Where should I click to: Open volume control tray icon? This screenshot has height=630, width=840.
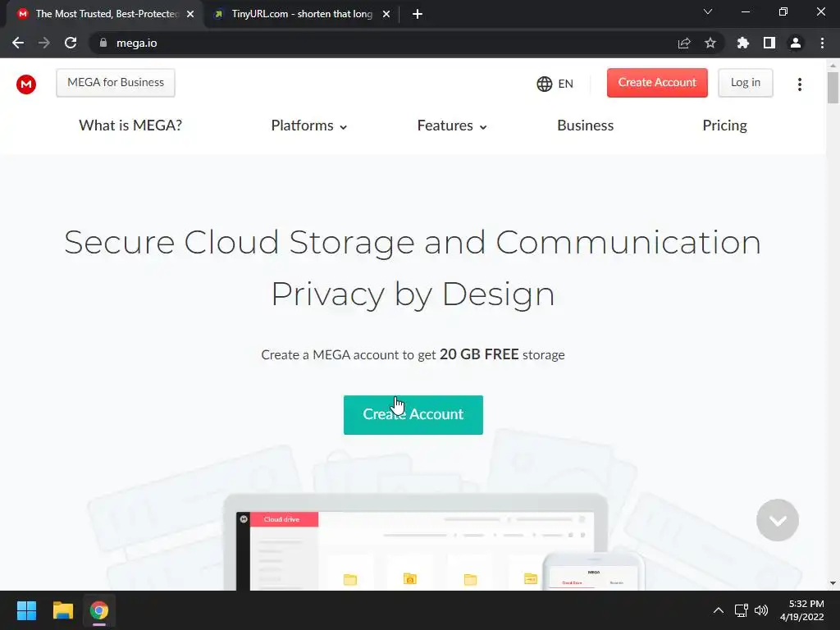[x=760, y=610]
